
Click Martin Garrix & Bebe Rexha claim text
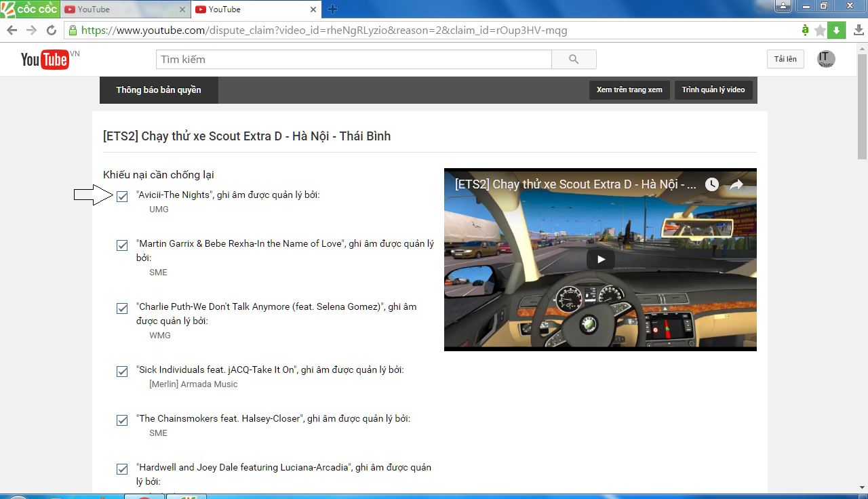point(285,251)
